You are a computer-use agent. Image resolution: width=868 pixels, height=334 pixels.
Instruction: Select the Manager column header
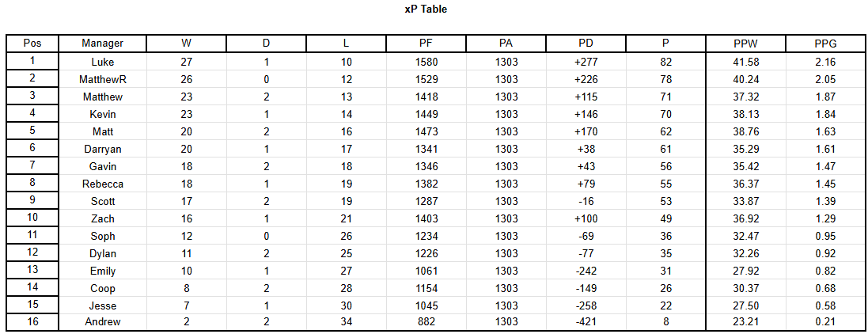(x=102, y=44)
